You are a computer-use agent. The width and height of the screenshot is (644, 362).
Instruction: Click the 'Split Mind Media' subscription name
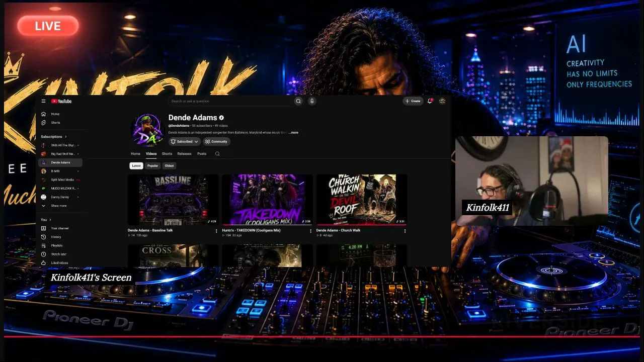pyautogui.click(x=62, y=179)
